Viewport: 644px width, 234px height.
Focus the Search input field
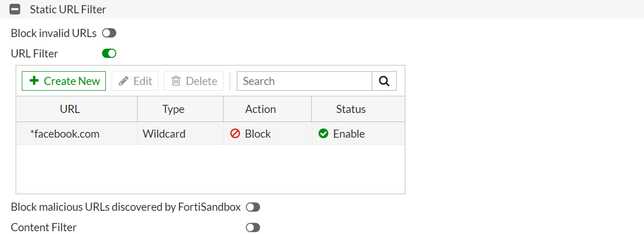coord(304,81)
